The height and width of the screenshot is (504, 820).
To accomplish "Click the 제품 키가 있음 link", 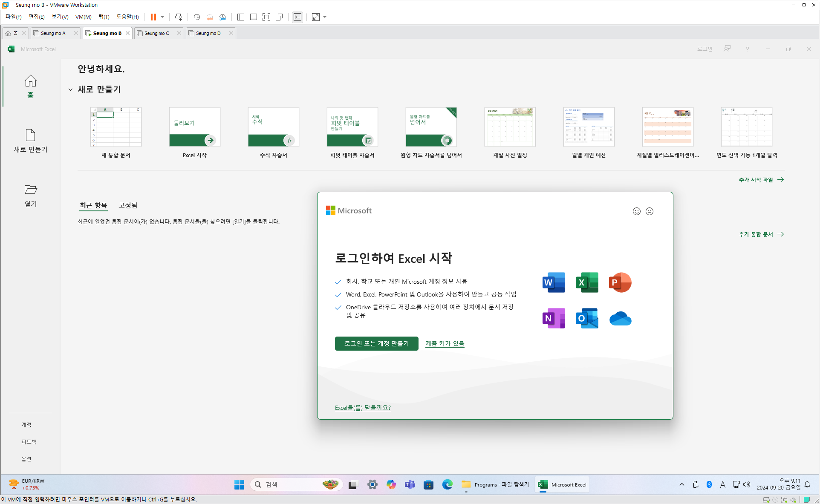I will click(445, 343).
